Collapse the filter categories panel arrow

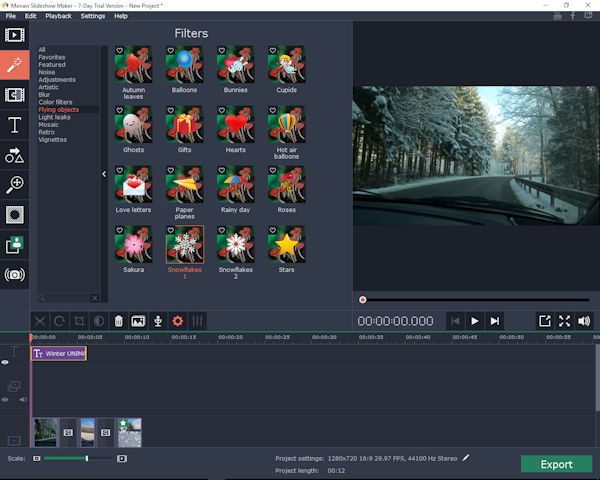pos(104,174)
